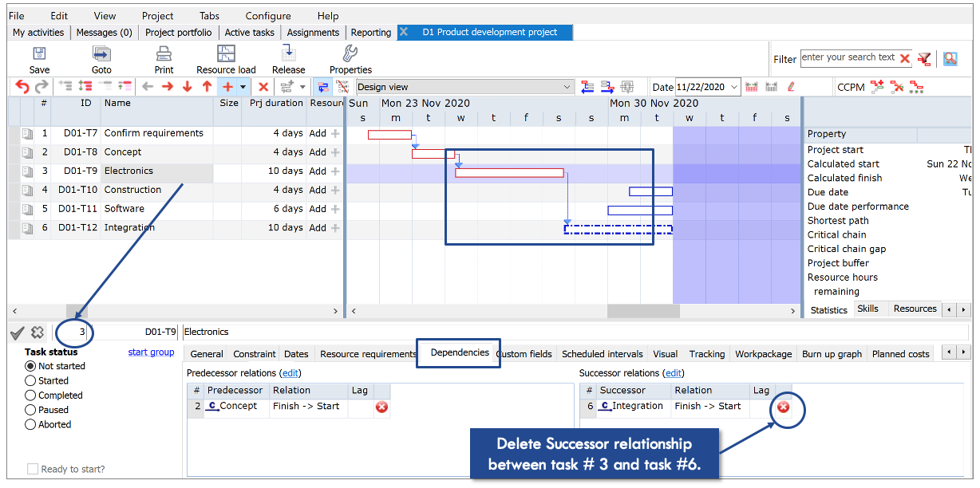This screenshot has width=980, height=488.
Task: Open the Resource load view icon
Action: tap(227, 54)
